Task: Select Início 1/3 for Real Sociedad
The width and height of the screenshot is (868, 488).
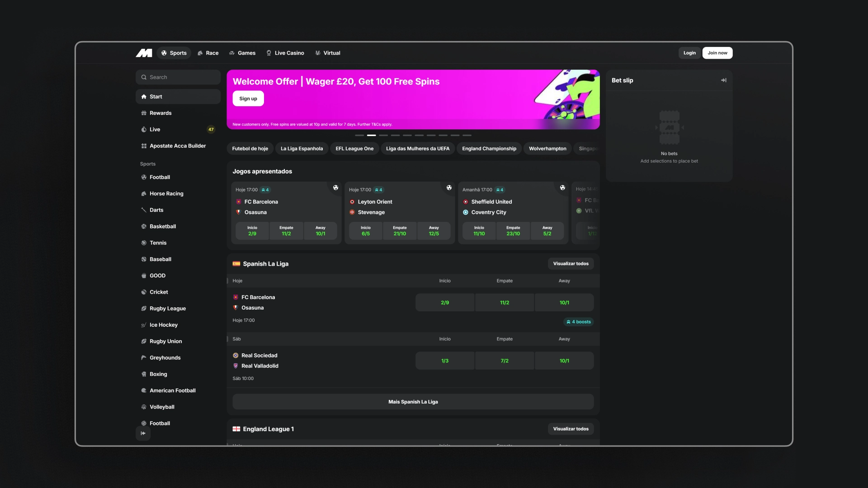Action: (445, 361)
